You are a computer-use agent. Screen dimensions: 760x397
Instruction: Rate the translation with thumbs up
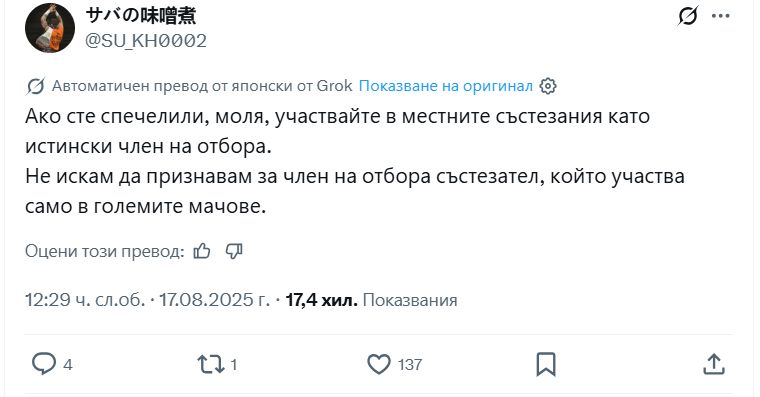pos(202,251)
